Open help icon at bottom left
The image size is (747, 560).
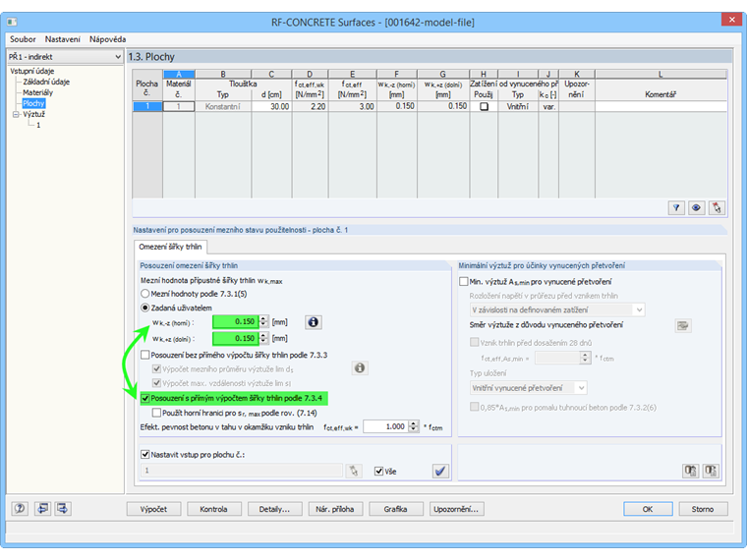point(20,509)
